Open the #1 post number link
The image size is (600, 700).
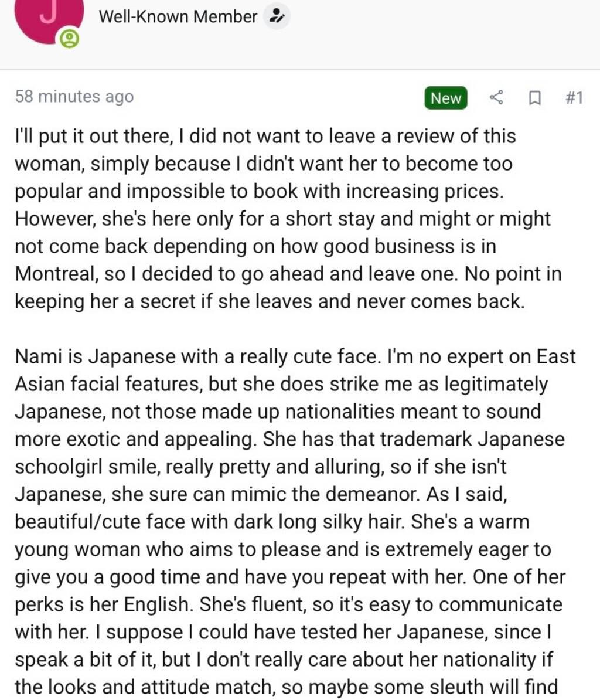[574, 97]
